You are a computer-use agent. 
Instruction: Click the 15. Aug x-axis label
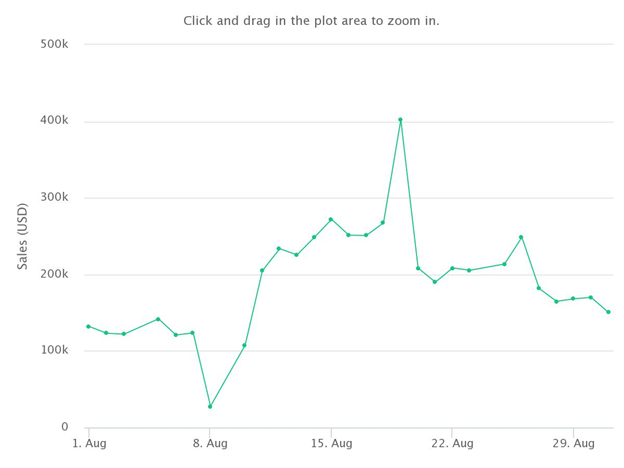point(332,443)
